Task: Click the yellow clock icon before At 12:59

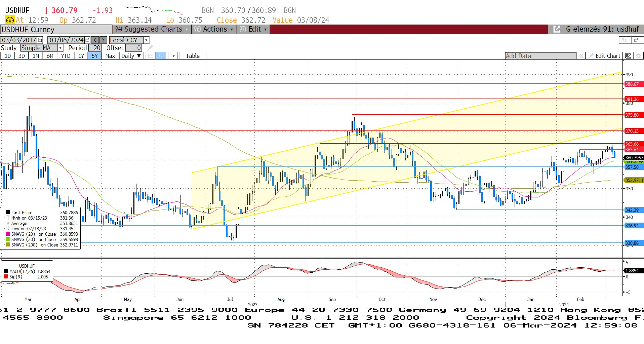Action: point(10,20)
